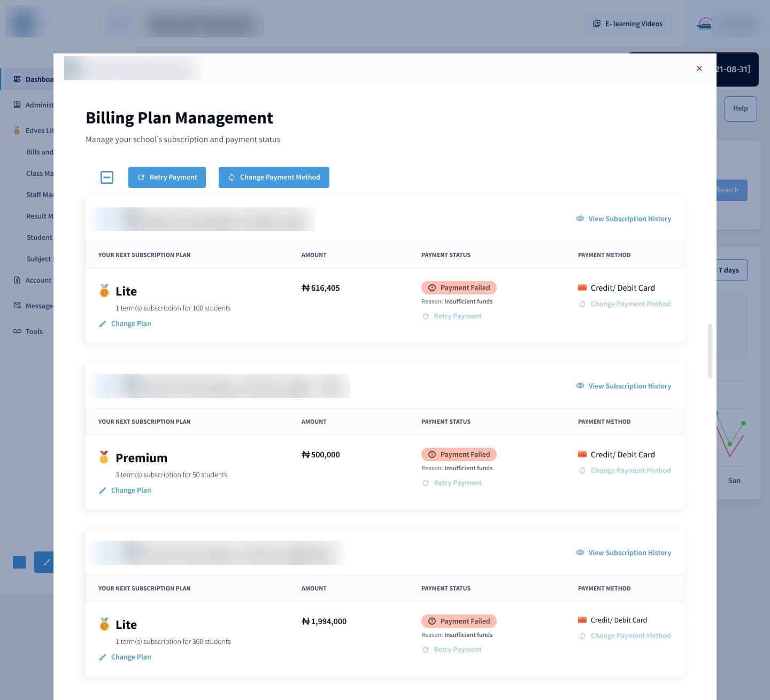The height and width of the screenshot is (700, 770).
Task: View Subscription History for the ₦1,994,000 plan
Action: (x=623, y=553)
